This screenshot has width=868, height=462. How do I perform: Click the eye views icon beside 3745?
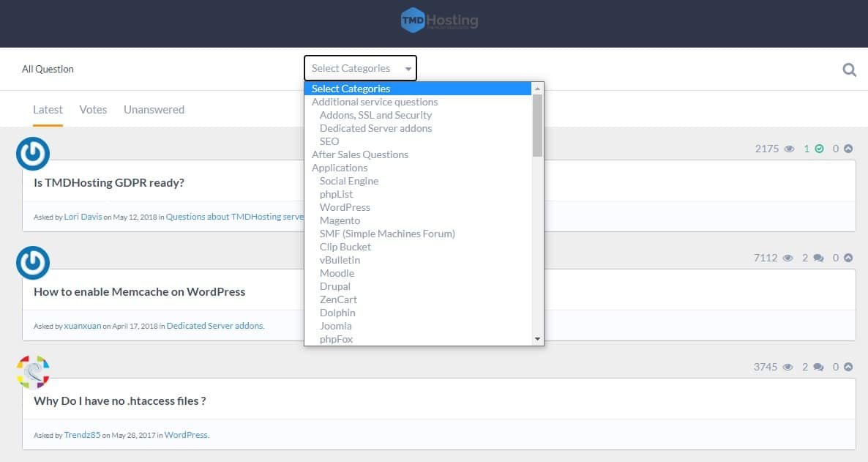[x=788, y=367]
